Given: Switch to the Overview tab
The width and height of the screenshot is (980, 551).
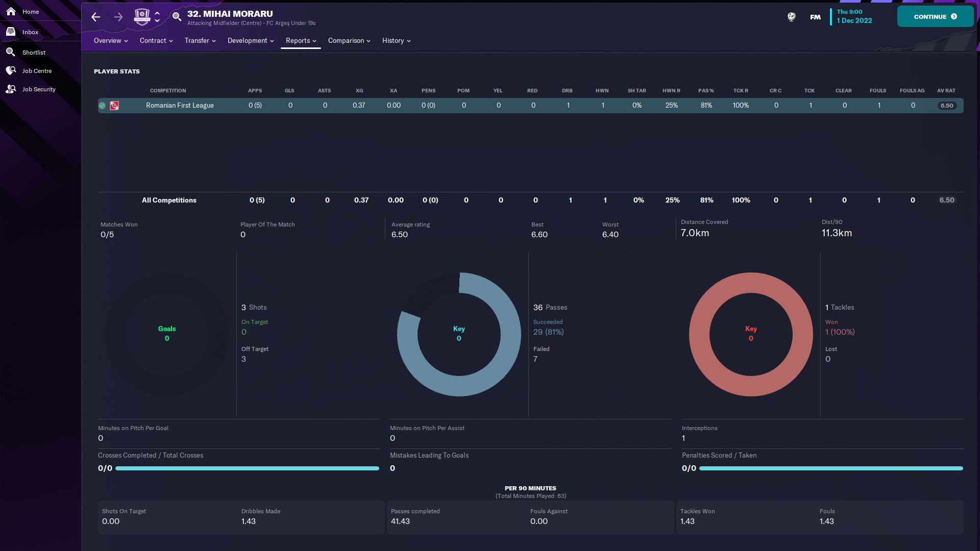Looking at the screenshot, I should (110, 41).
